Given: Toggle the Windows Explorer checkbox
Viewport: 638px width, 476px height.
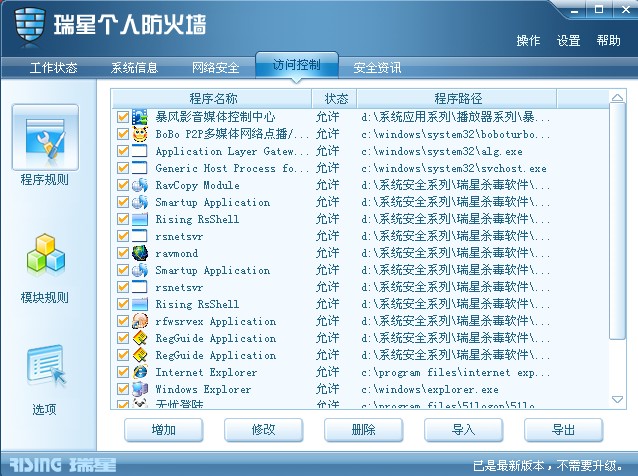Looking at the screenshot, I should 122,389.
